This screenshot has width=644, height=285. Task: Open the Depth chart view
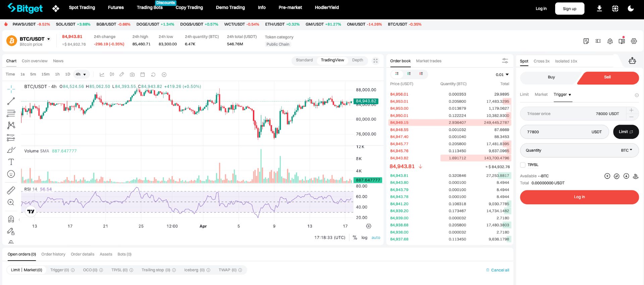pos(358,60)
